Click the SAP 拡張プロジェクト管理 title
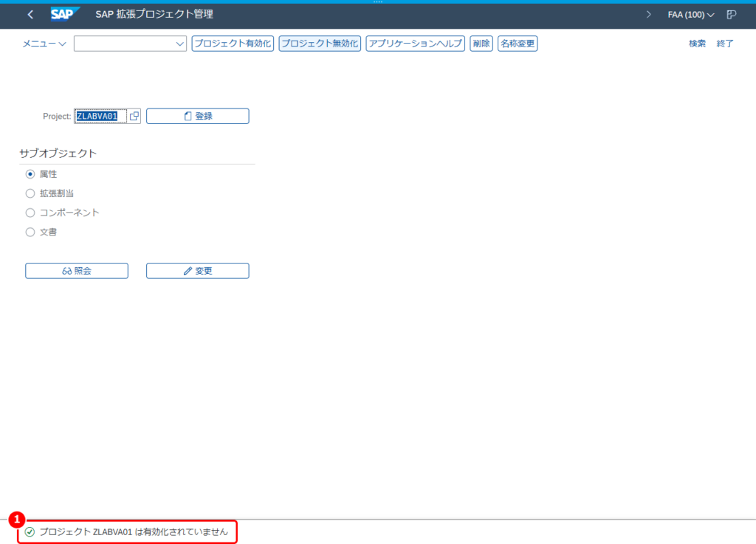Screen dimensions: 756x544 pos(154,15)
